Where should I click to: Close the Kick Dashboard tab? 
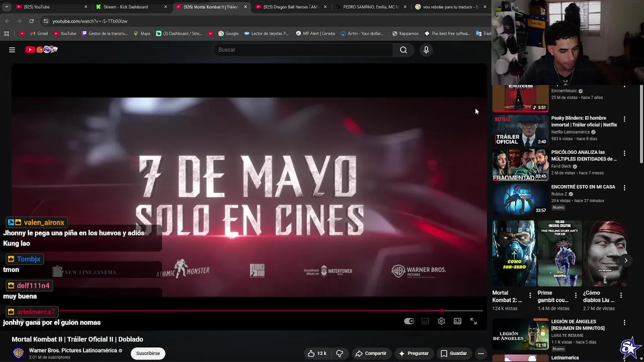(166, 7)
